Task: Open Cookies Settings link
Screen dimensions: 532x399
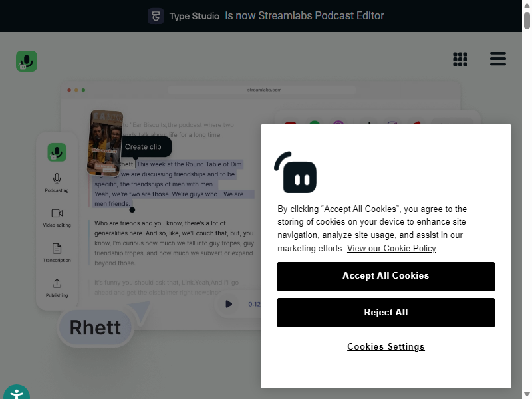Action: pyautogui.click(x=386, y=346)
